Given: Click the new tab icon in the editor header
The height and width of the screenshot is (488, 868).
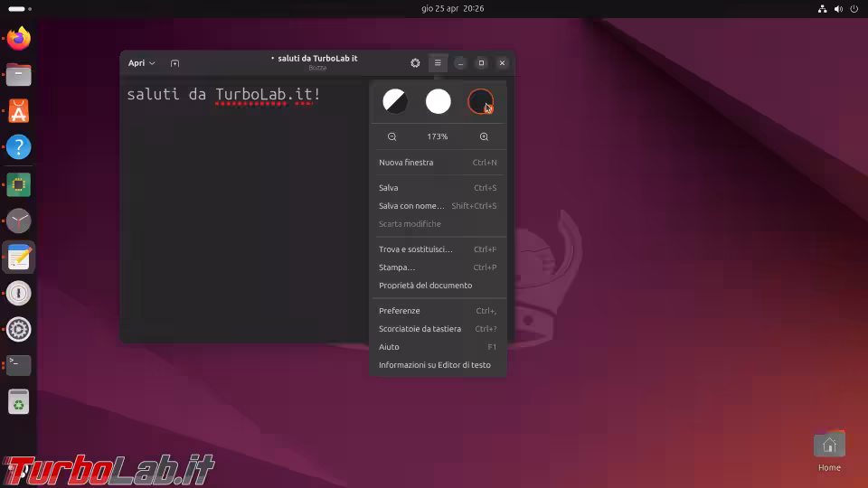Looking at the screenshot, I should [x=175, y=63].
